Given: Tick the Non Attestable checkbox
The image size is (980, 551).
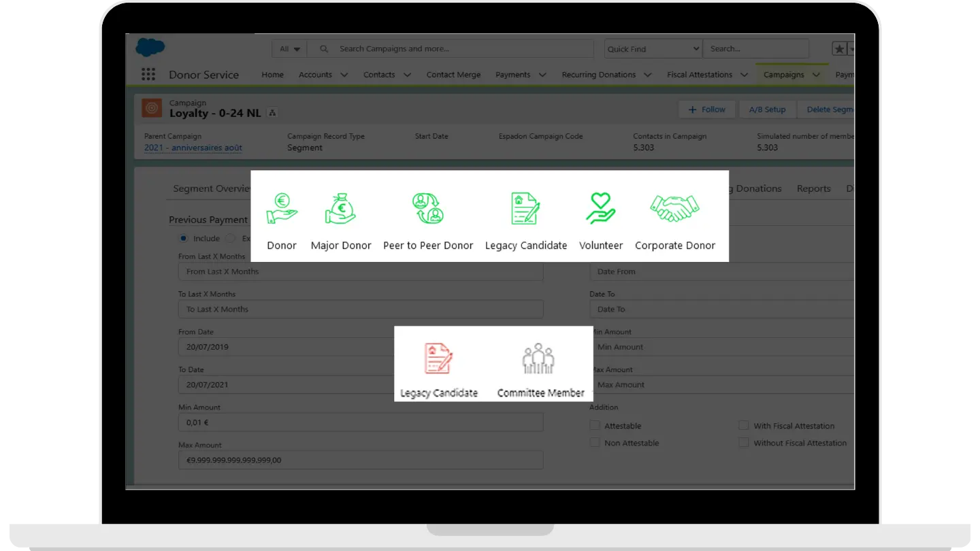Looking at the screenshot, I should click(595, 443).
